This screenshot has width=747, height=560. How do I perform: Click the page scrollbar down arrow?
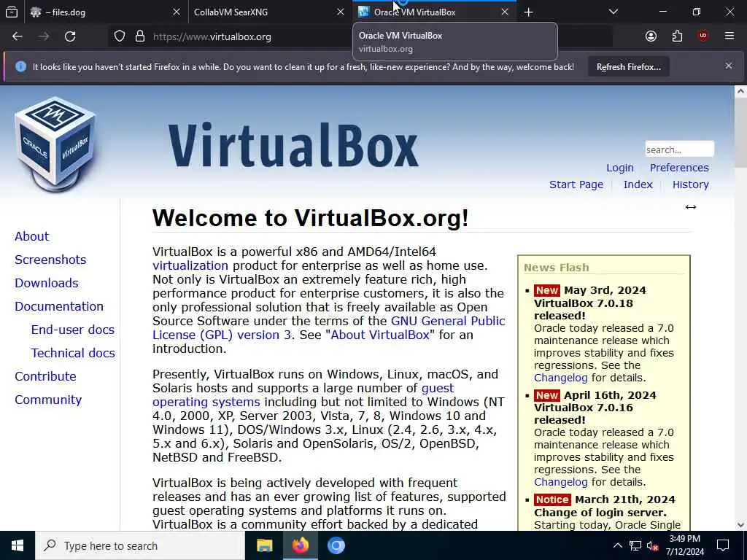pyautogui.click(x=741, y=525)
